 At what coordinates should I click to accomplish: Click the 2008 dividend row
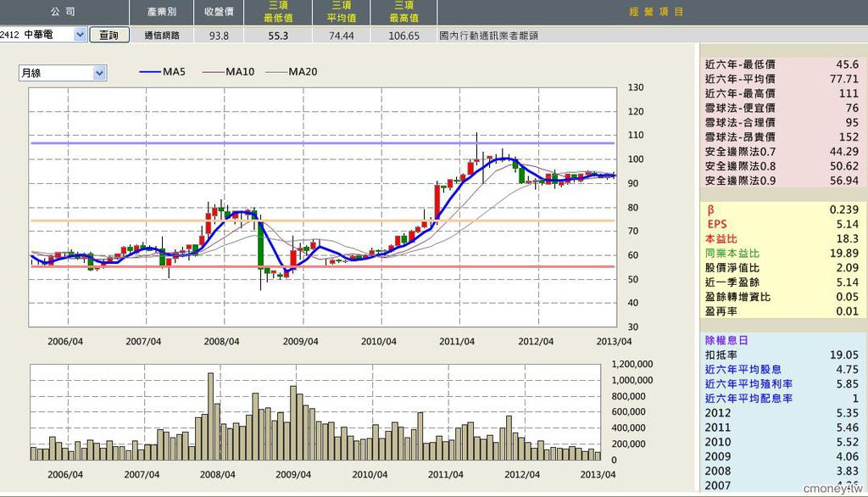(782, 471)
